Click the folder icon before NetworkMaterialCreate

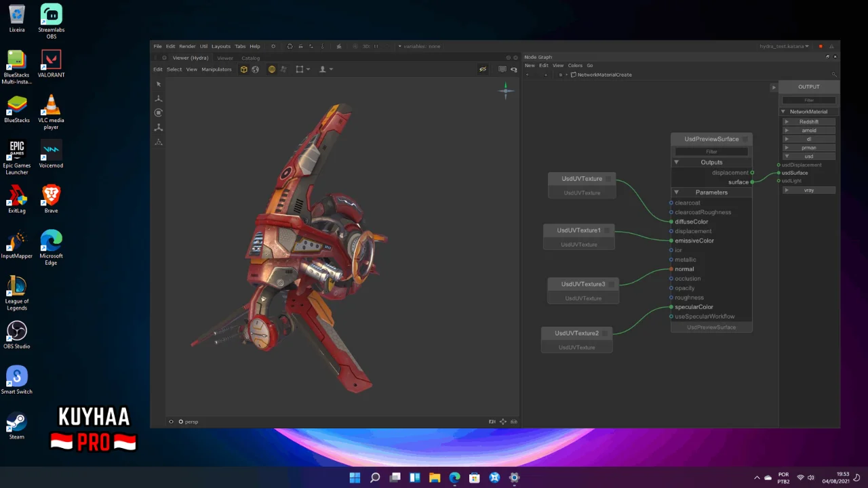574,75
